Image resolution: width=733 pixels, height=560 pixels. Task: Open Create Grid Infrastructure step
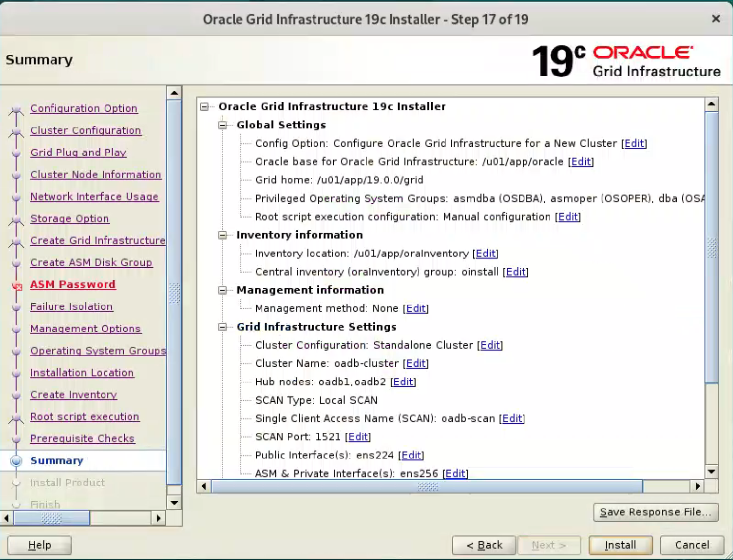coord(98,241)
